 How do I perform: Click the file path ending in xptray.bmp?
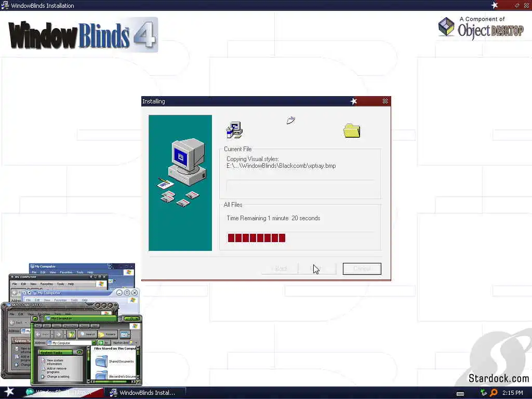pos(281,166)
